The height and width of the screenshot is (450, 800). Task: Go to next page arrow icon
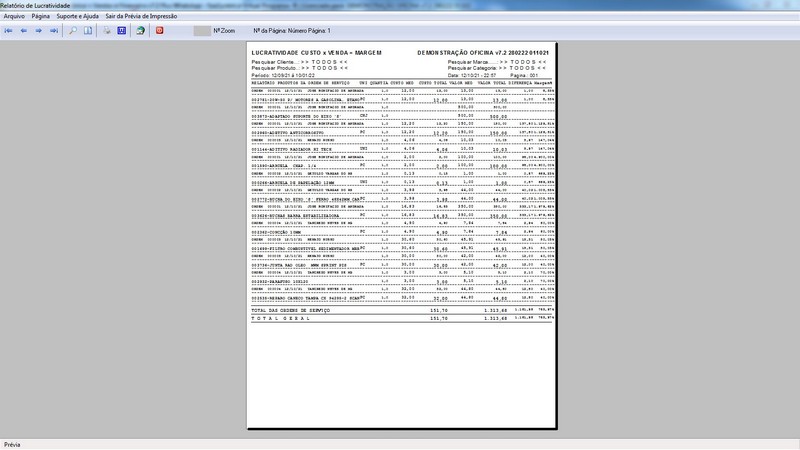(38, 31)
